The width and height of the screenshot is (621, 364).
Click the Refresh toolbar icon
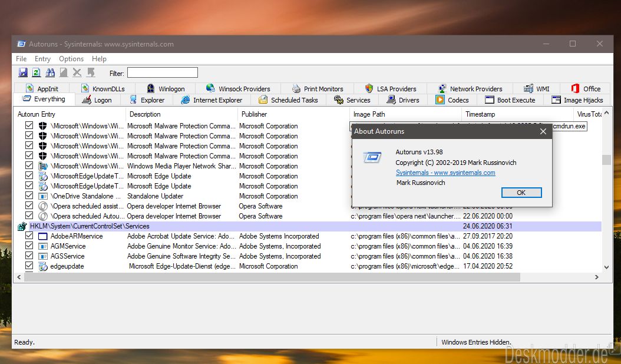[x=37, y=72]
